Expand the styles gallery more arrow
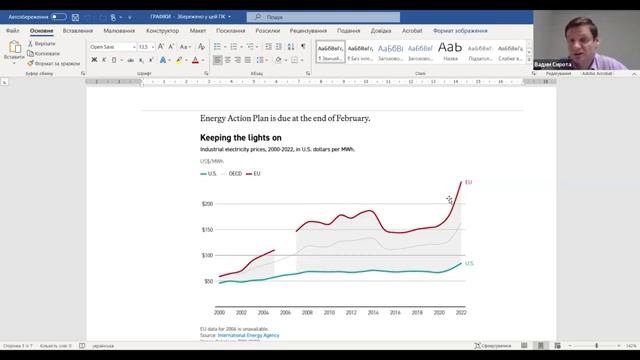The height and width of the screenshot is (360, 640). [529, 60]
